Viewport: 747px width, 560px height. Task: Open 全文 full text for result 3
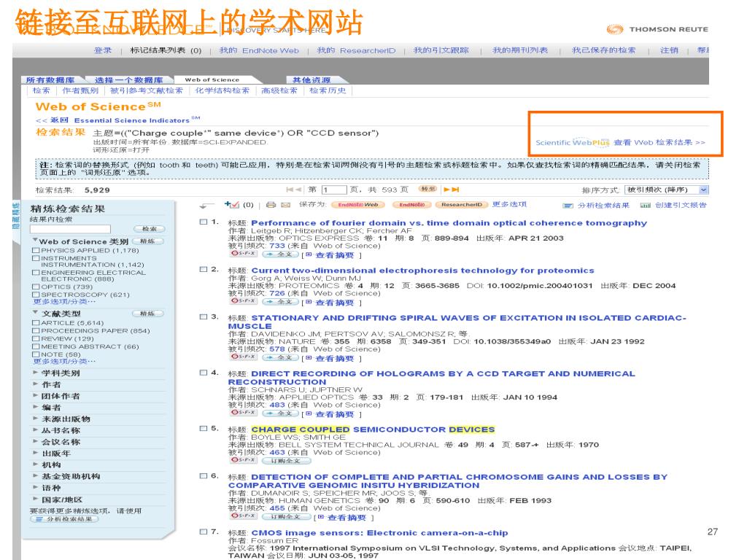coord(280,357)
